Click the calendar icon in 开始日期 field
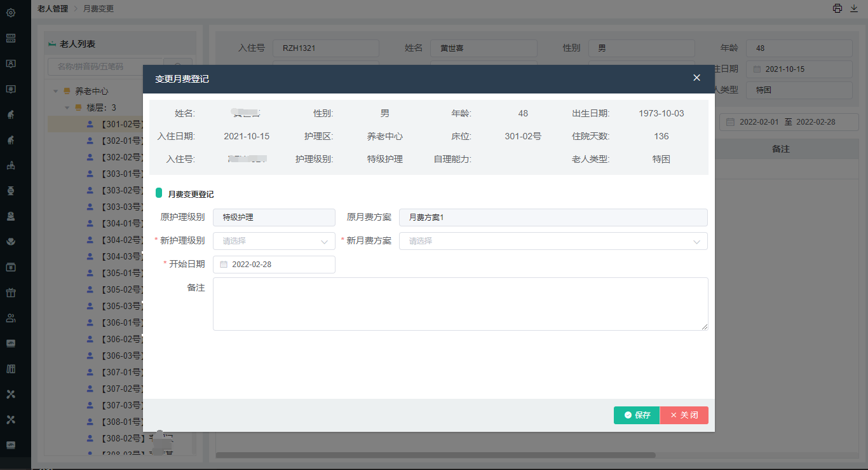The image size is (868, 470). click(x=224, y=264)
